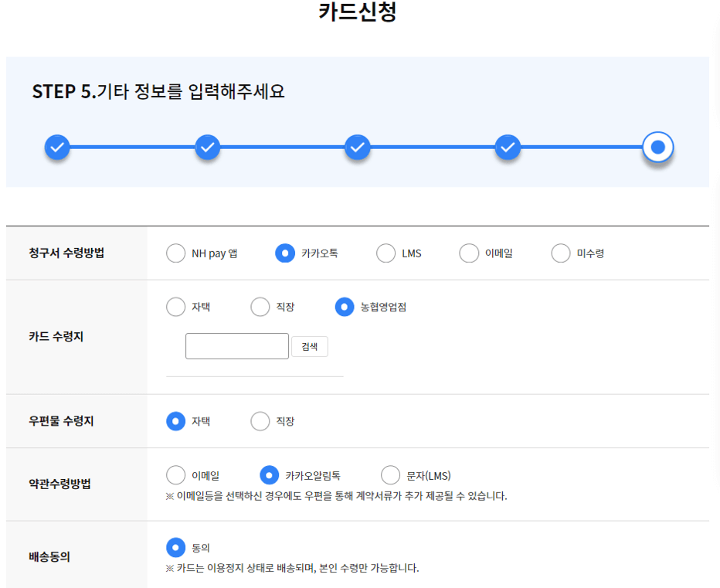Viewport: 720px width, 588px height.
Task: Select 직장 as mail delivery location
Action: click(x=260, y=421)
